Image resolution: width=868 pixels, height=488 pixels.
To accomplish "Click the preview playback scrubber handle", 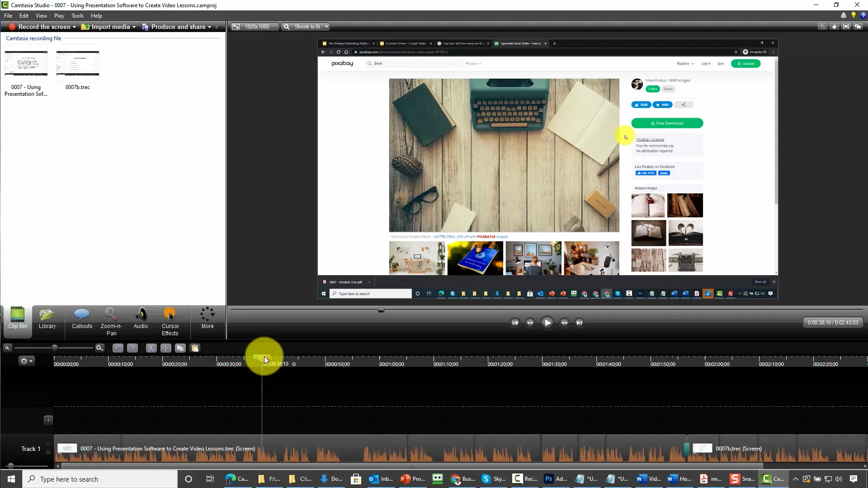I will pos(381,310).
